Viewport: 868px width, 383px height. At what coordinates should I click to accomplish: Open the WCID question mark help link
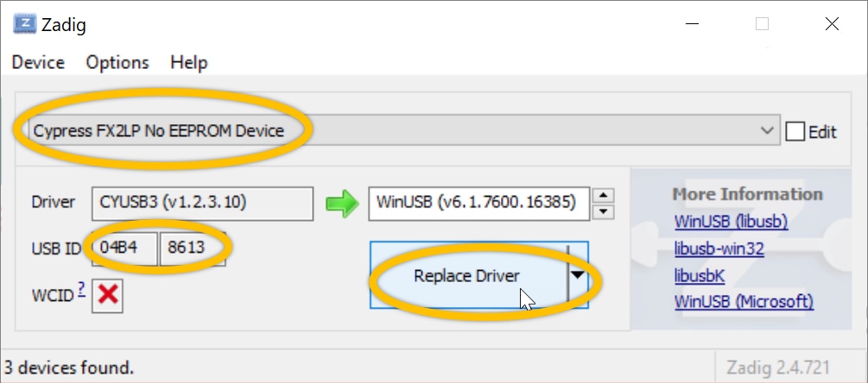81,288
